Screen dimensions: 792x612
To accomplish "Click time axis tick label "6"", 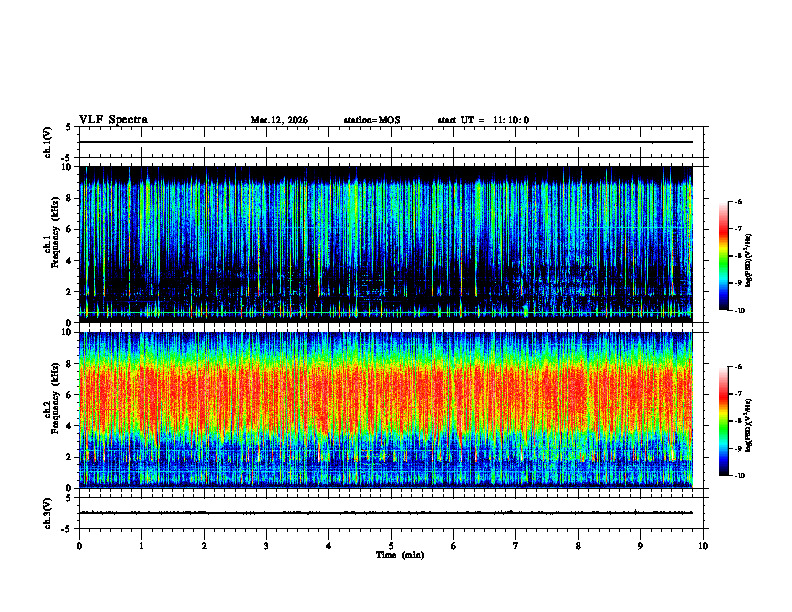I will [453, 546].
